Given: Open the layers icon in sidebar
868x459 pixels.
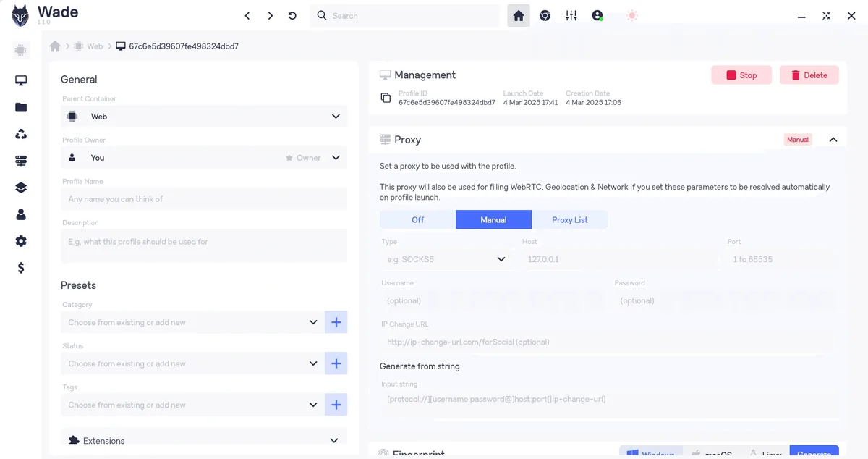Looking at the screenshot, I should pyautogui.click(x=21, y=188).
